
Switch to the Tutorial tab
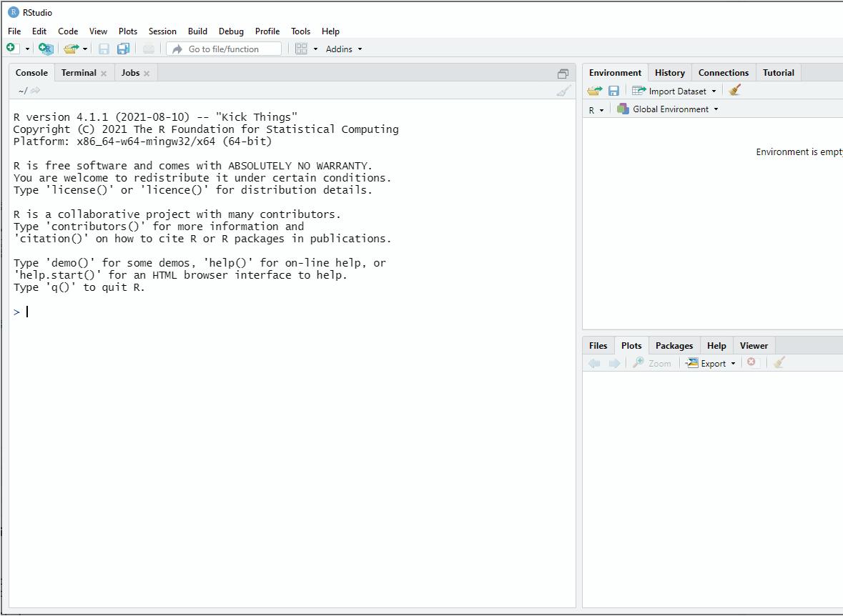pos(778,73)
